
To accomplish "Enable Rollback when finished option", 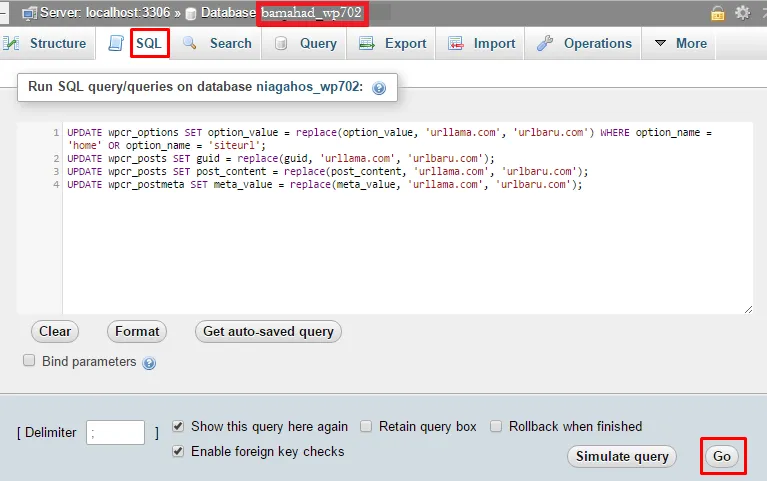I will [x=496, y=426].
